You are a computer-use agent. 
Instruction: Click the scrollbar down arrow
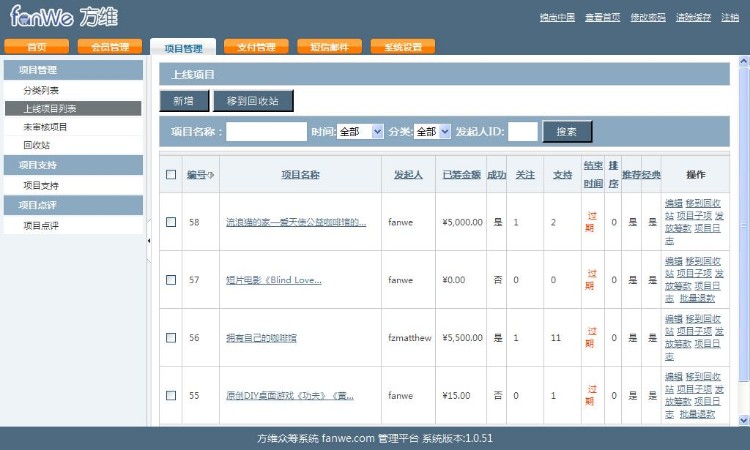pos(743,419)
